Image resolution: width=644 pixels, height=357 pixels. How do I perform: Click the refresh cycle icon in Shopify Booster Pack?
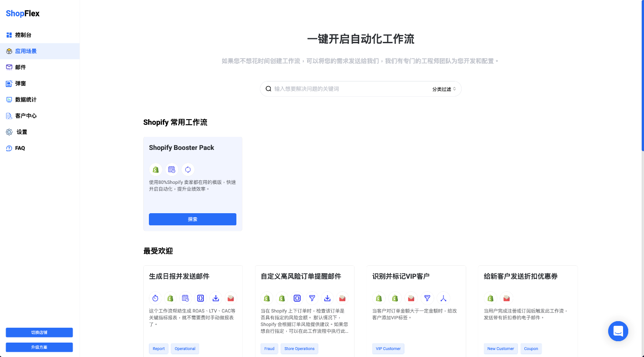coord(188,169)
